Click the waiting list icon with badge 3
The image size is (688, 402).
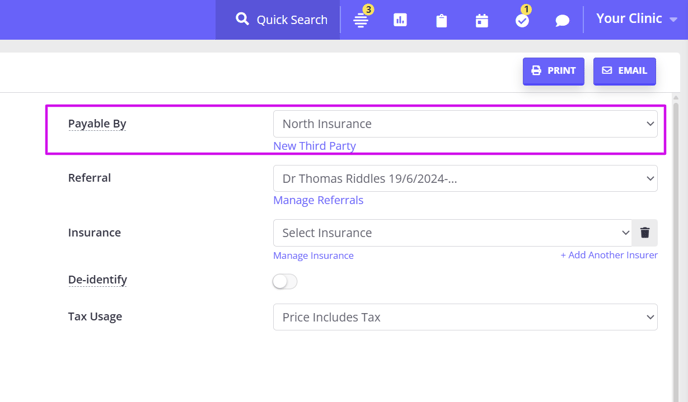(x=361, y=20)
